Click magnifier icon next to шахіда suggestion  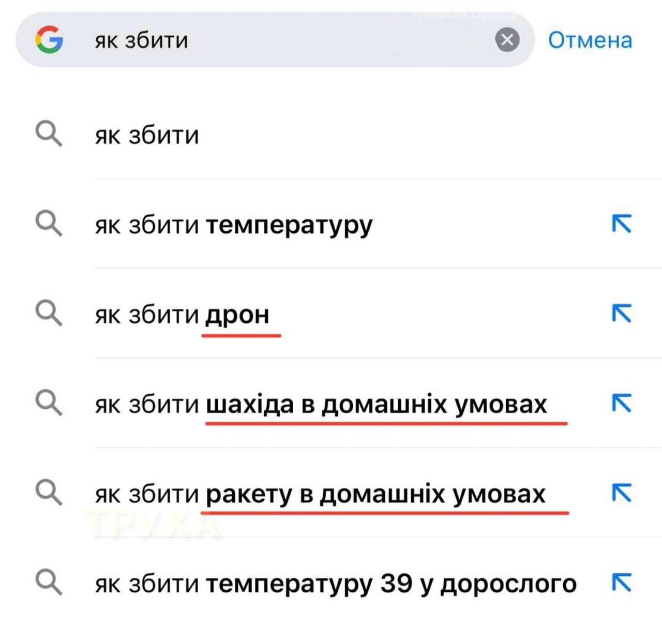pos(49,403)
